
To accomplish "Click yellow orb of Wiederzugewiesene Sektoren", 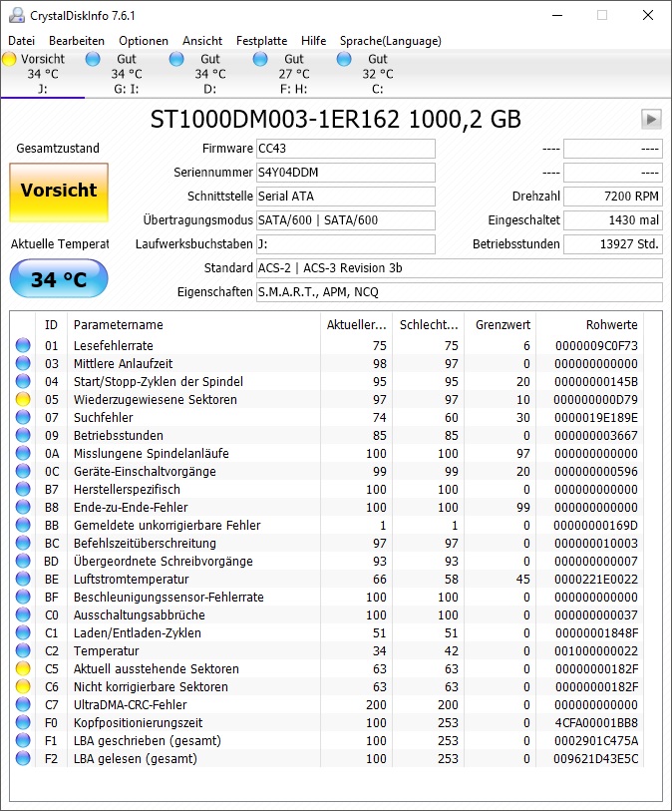I will (x=23, y=399).
